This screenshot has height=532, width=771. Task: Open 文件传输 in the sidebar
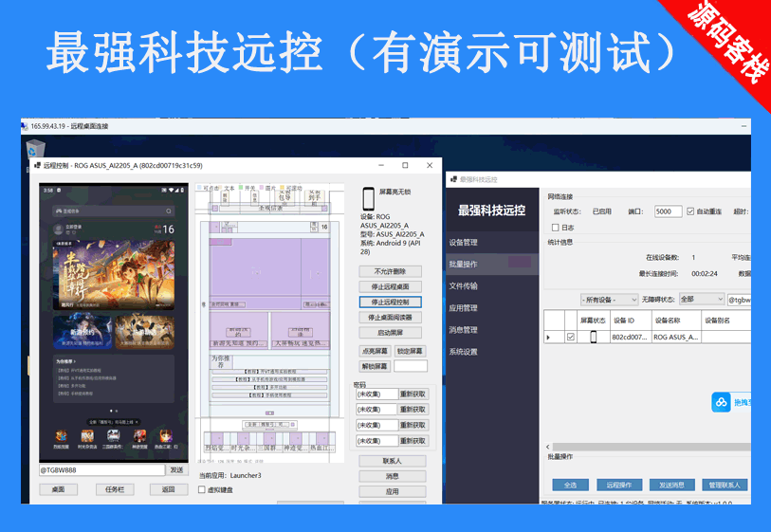pos(464,285)
